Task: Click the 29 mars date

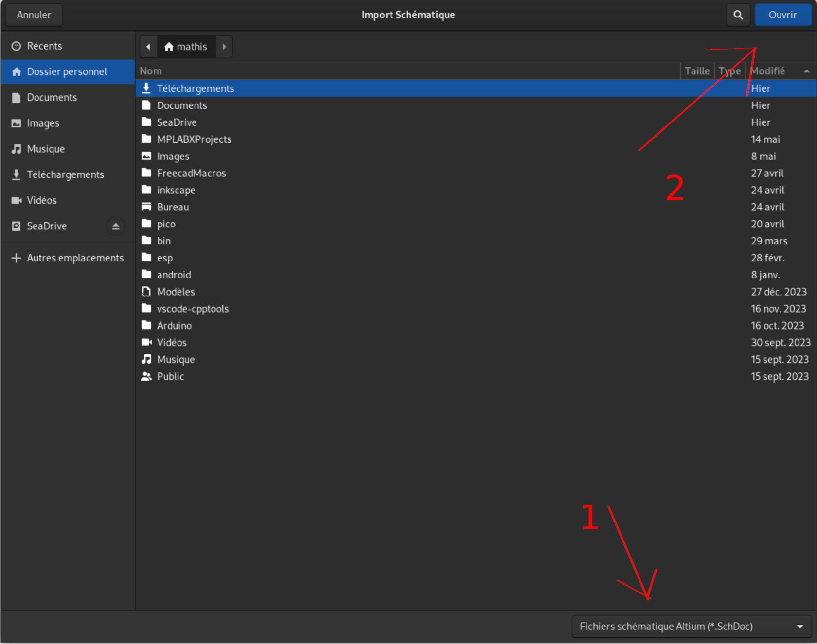Action: [x=769, y=241]
